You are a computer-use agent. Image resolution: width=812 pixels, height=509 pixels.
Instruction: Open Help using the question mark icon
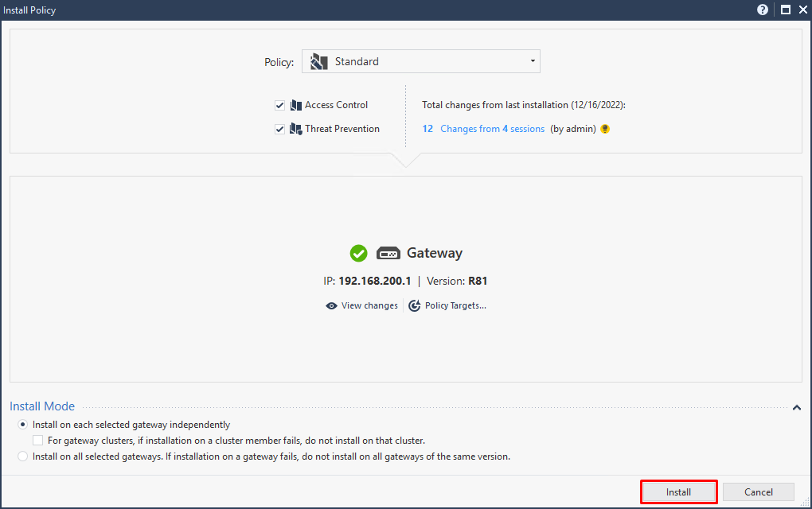[x=762, y=10]
